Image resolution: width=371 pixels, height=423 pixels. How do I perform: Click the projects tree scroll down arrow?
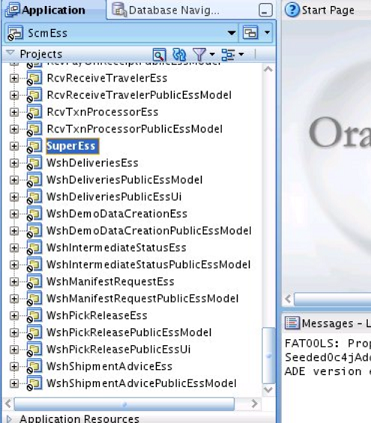(268, 389)
